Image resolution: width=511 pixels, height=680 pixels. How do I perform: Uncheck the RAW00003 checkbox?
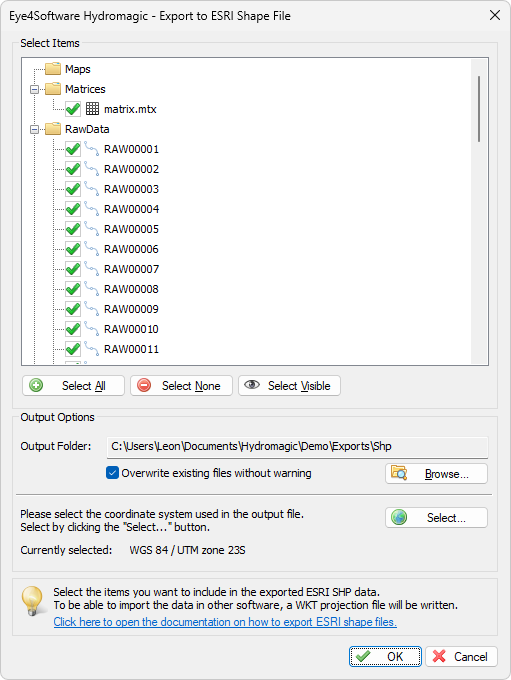[x=73, y=189]
